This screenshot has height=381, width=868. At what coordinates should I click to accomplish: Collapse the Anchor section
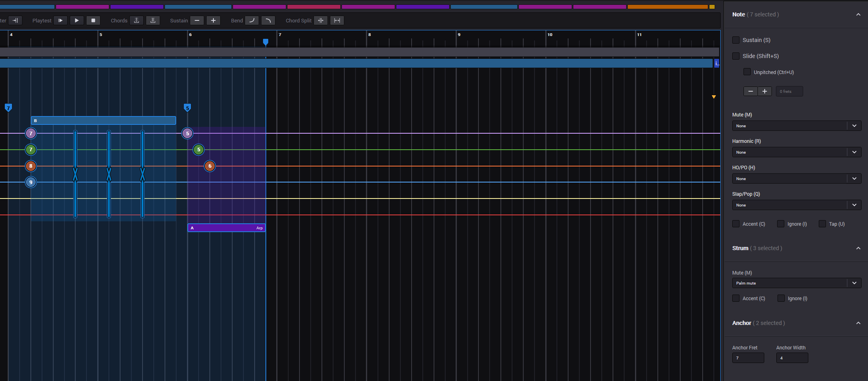pos(858,323)
